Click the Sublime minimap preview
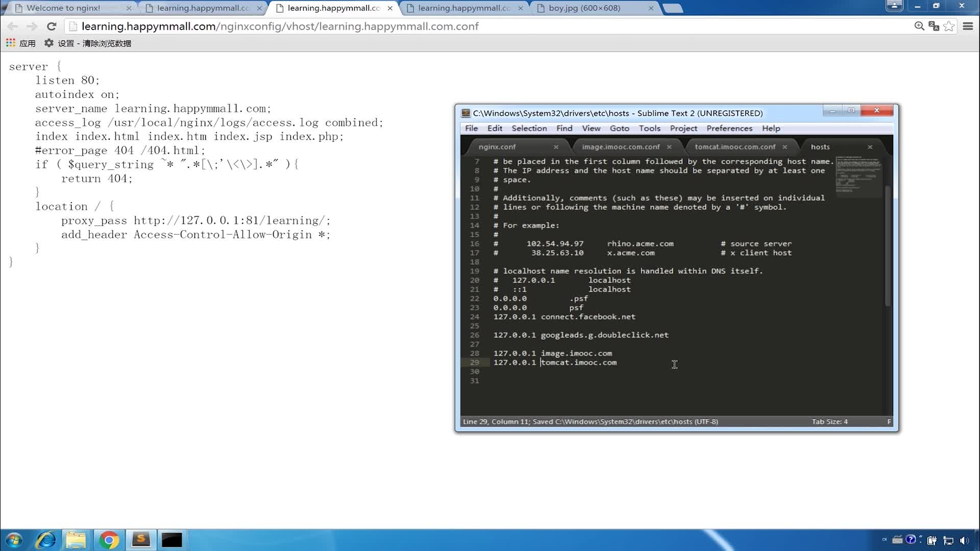Screen dimensions: 980x551 pos(859,175)
